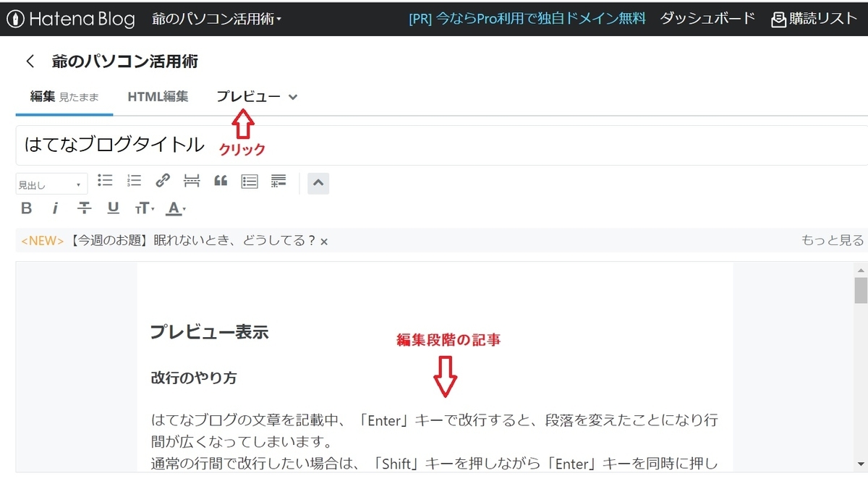
Task: Open the text size TT dropdown
Action: click(143, 208)
